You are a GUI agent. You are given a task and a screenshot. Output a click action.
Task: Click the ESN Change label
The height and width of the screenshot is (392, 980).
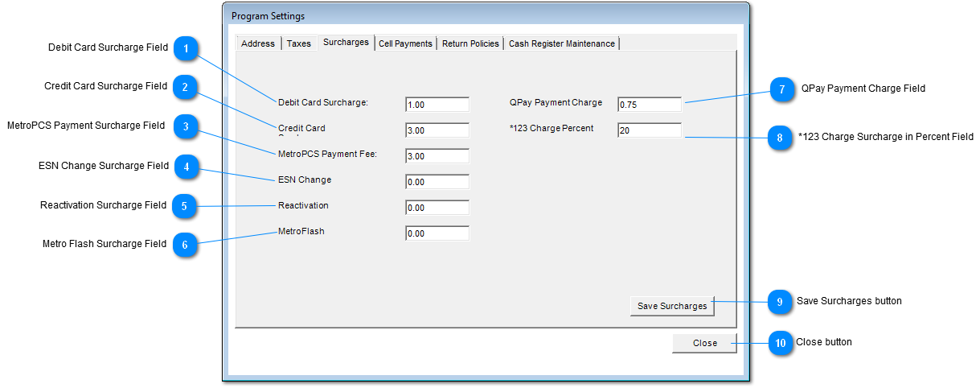(305, 179)
